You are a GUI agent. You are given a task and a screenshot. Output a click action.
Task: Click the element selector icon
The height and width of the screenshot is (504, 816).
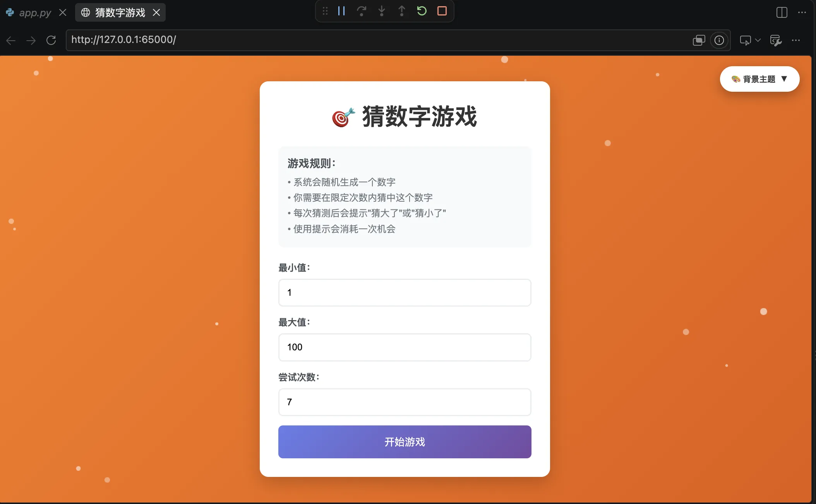745,40
